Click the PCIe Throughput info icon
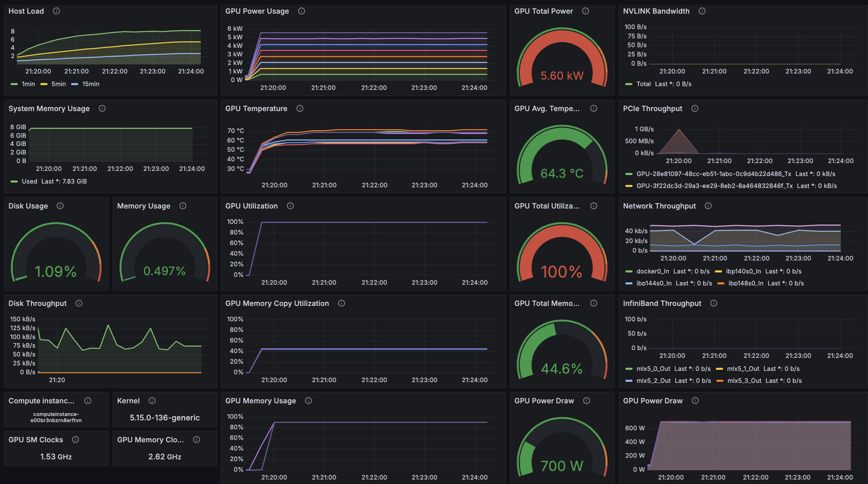This screenshot has height=484, width=868. [695, 108]
